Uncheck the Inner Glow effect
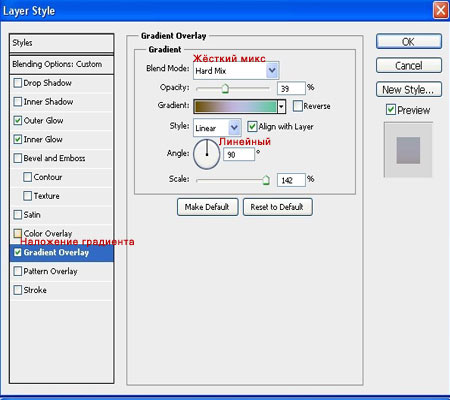Viewport: 450px width, 400px height. click(18, 139)
